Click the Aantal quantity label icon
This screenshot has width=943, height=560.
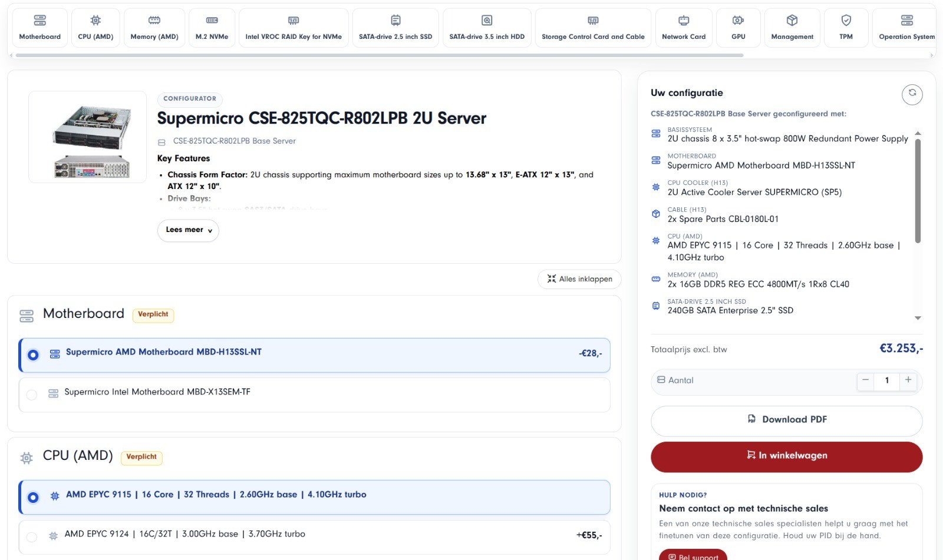click(661, 380)
